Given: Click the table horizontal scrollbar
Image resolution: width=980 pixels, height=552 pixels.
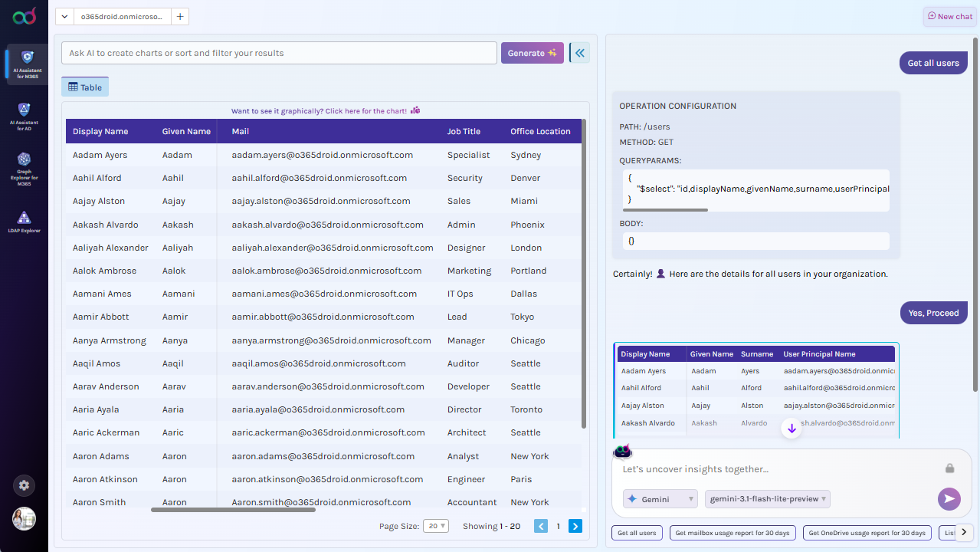Looking at the screenshot, I should point(233,510).
